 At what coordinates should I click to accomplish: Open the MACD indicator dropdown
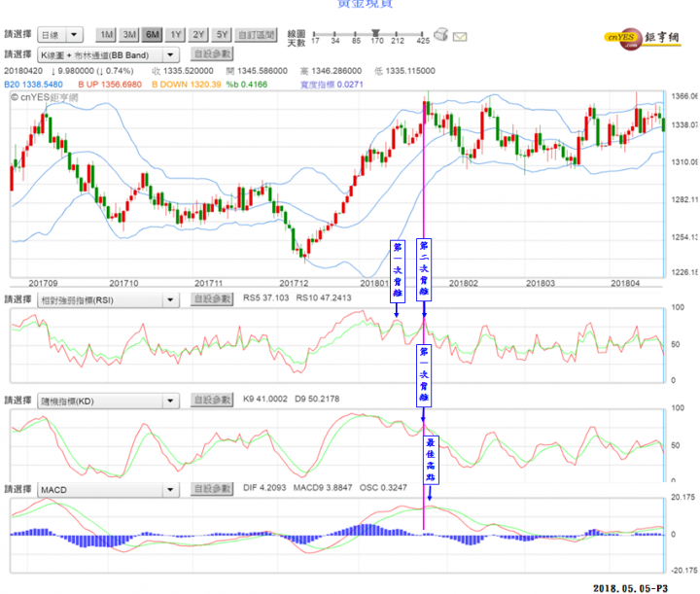click(x=109, y=488)
